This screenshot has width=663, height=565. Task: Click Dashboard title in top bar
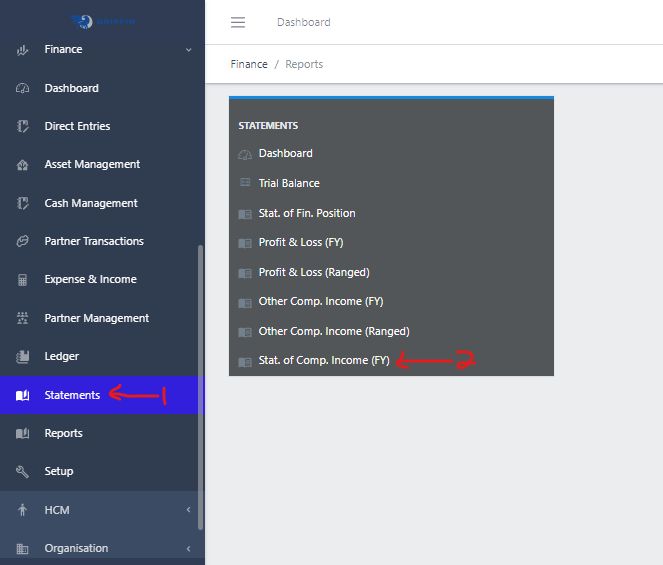click(x=304, y=22)
